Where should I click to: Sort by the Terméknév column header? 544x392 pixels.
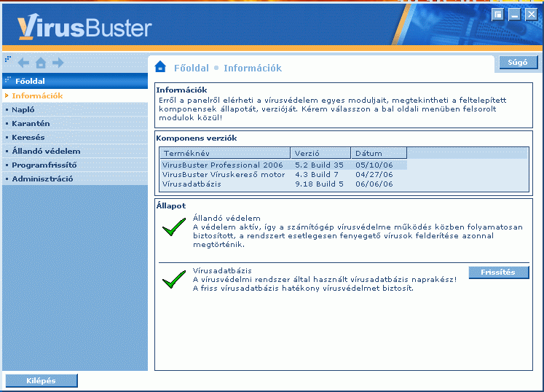tap(225, 153)
